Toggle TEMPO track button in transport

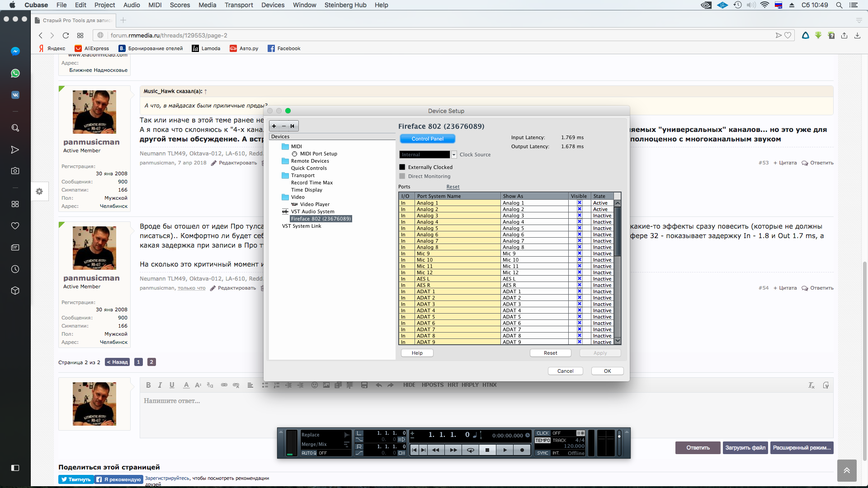pos(542,440)
